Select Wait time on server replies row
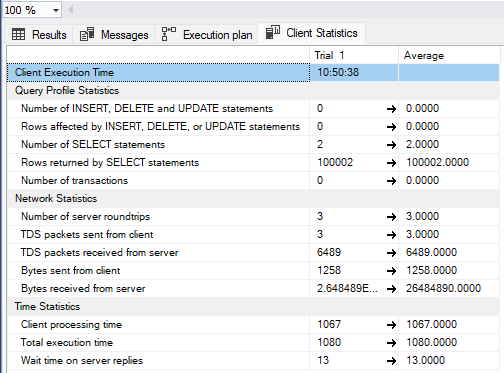 coord(253,360)
